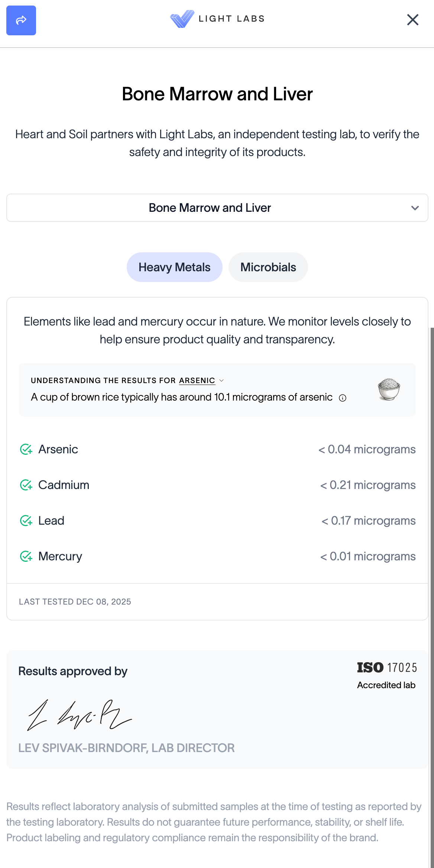Open the Bone Marrow and Liver dropdown
The height and width of the screenshot is (868, 434).
pyautogui.click(x=210, y=208)
